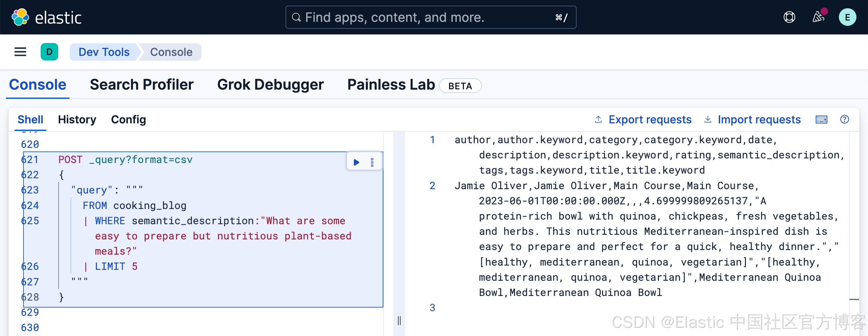Screen dimensions: 868x336
Task: Click the "query": key line
Action: click(107, 190)
